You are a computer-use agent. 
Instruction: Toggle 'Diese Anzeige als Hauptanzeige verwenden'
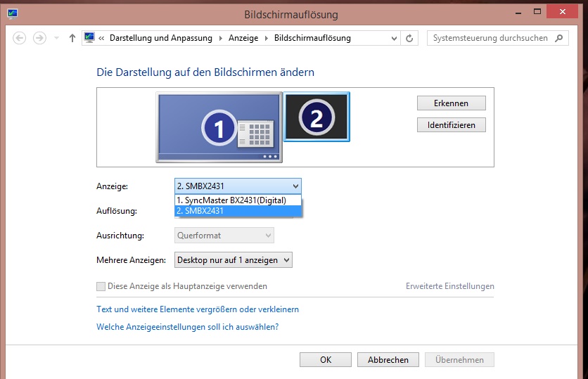point(101,286)
